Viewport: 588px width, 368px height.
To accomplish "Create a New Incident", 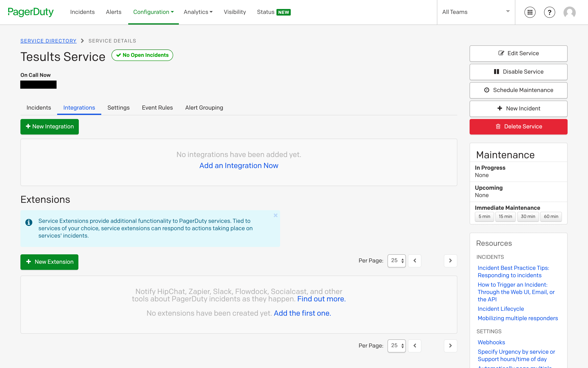I will point(518,109).
